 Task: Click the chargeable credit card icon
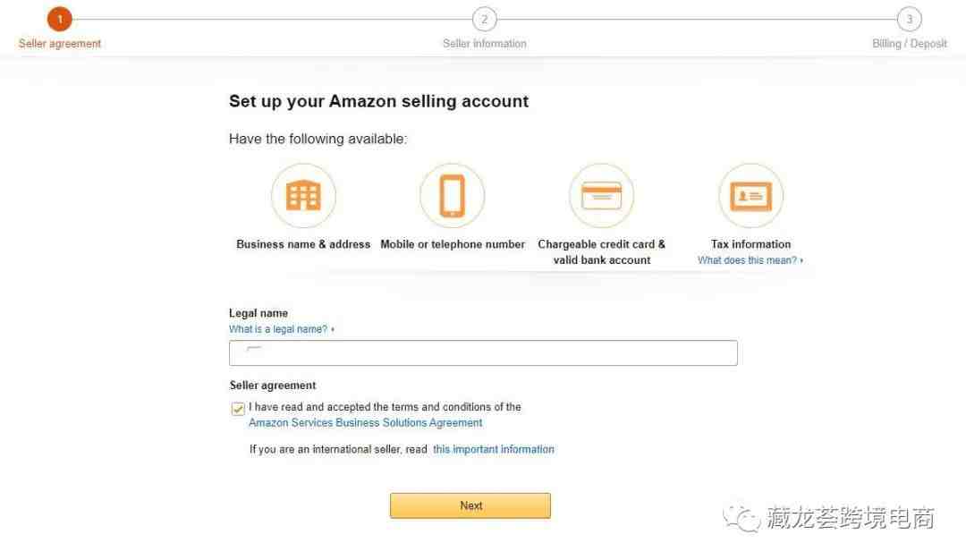pyautogui.click(x=602, y=196)
